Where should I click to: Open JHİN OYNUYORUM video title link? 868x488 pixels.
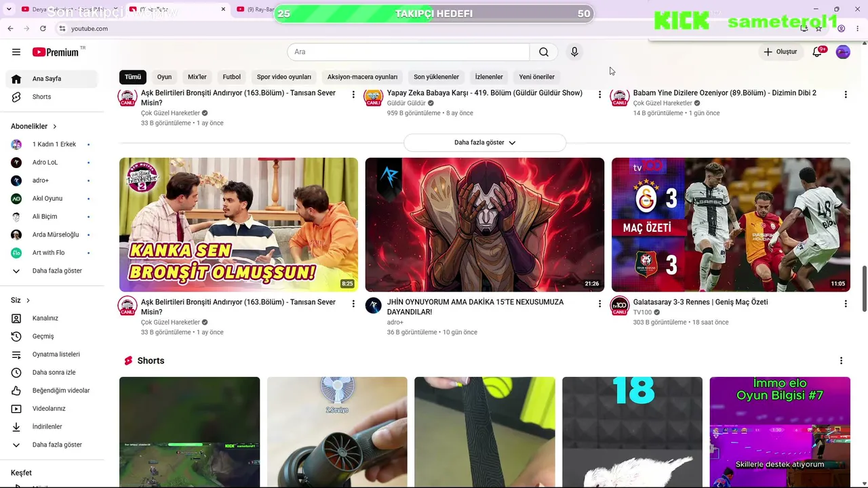tap(475, 307)
